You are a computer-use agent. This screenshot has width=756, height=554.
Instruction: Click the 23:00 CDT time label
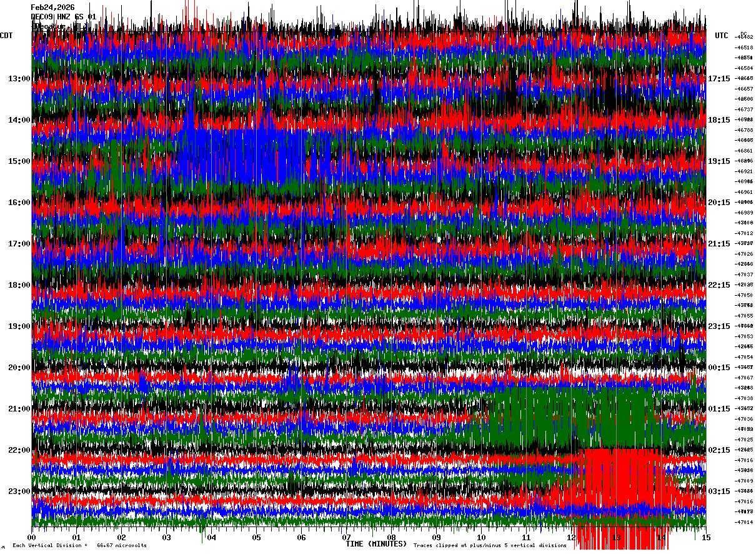[x=19, y=491]
